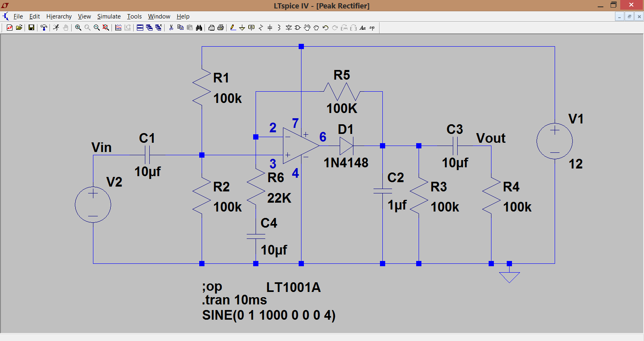
Task: Open the Control Panel hammer icon
Action: click(44, 28)
